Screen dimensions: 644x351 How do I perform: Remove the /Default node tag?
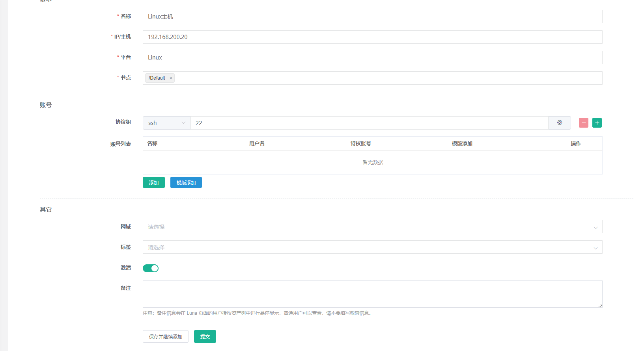coord(171,78)
